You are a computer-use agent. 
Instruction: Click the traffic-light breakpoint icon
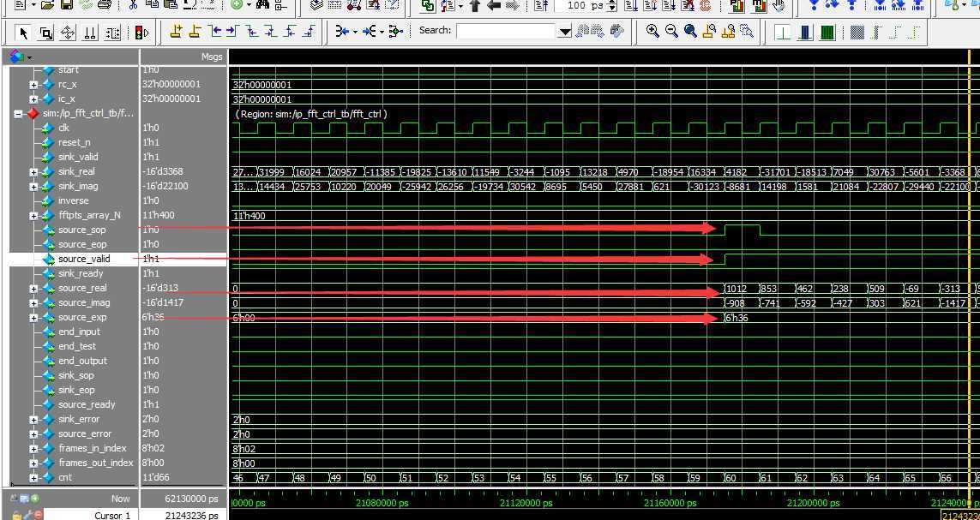pos(141,33)
